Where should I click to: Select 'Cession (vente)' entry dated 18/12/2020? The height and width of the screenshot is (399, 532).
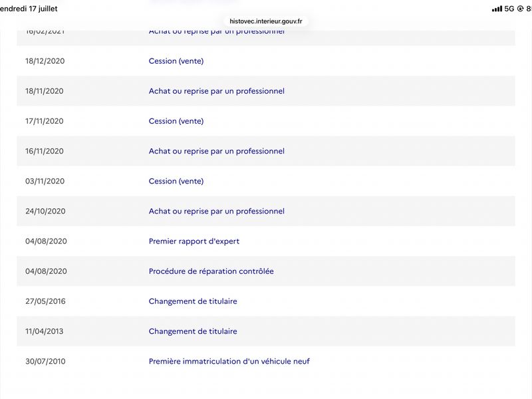pos(176,61)
